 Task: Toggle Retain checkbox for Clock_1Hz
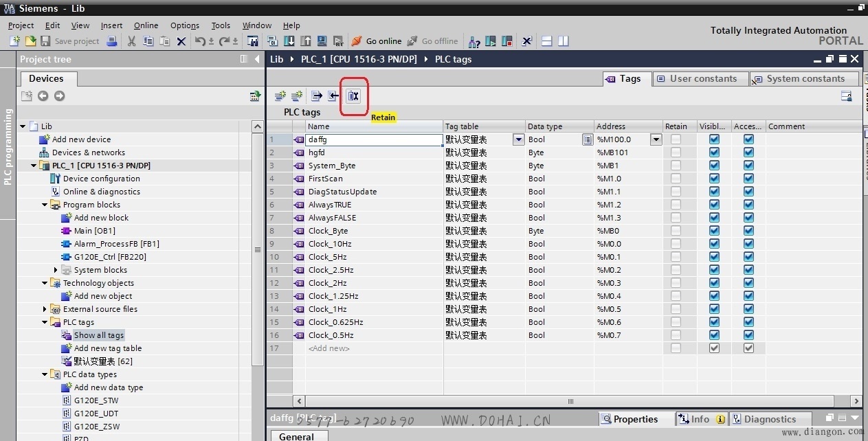pyautogui.click(x=676, y=309)
